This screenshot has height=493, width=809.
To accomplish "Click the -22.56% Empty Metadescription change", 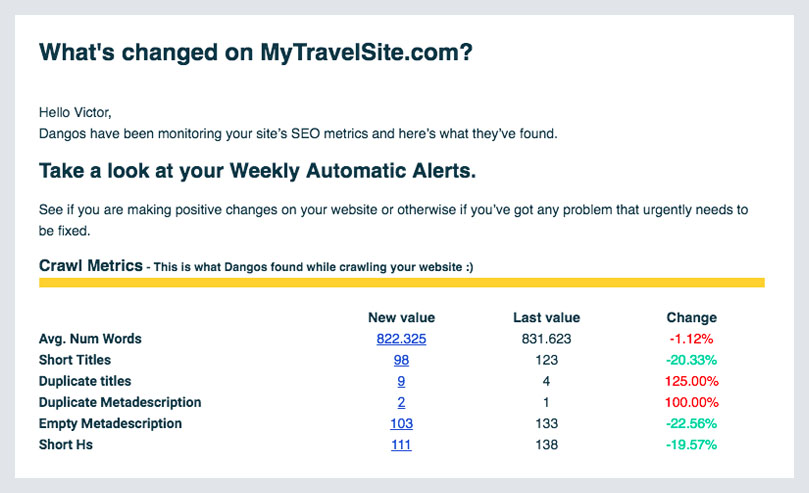I will click(x=691, y=423).
